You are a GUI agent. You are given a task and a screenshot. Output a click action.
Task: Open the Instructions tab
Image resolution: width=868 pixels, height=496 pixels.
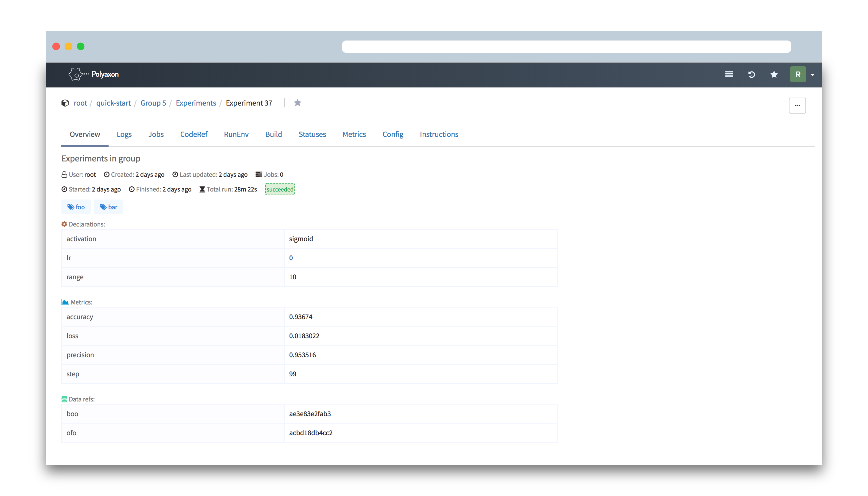439,134
